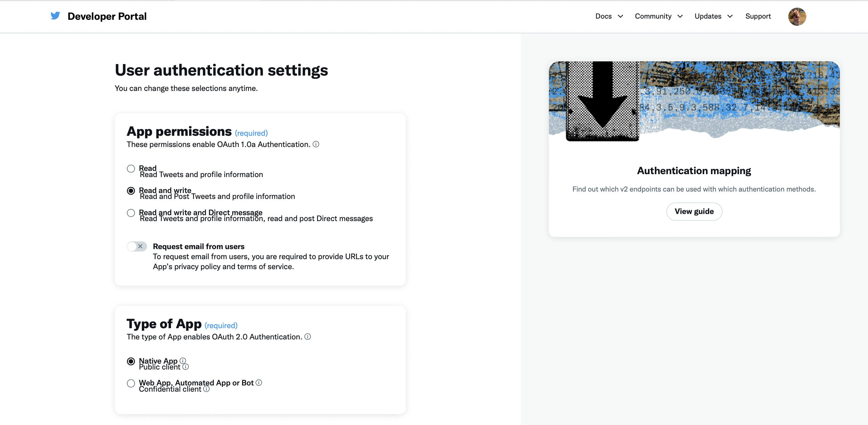This screenshot has width=868, height=425.
Task: Expand the Community dropdown menu
Action: pyautogui.click(x=658, y=16)
